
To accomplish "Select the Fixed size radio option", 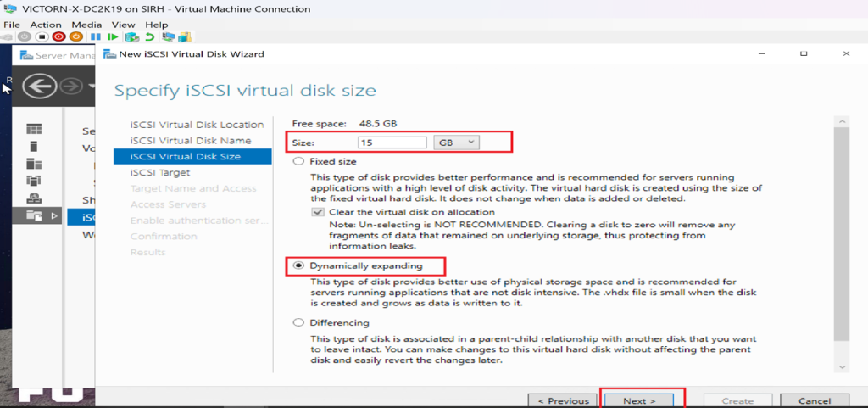I will 298,161.
